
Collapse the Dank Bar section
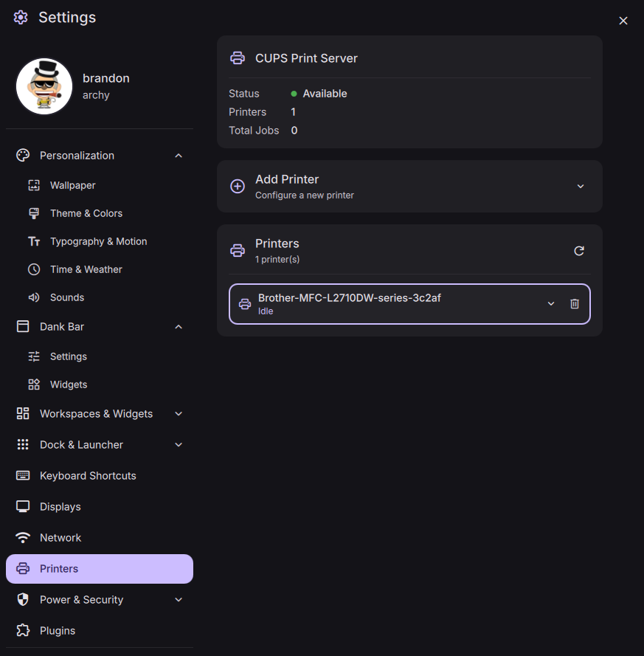179,327
